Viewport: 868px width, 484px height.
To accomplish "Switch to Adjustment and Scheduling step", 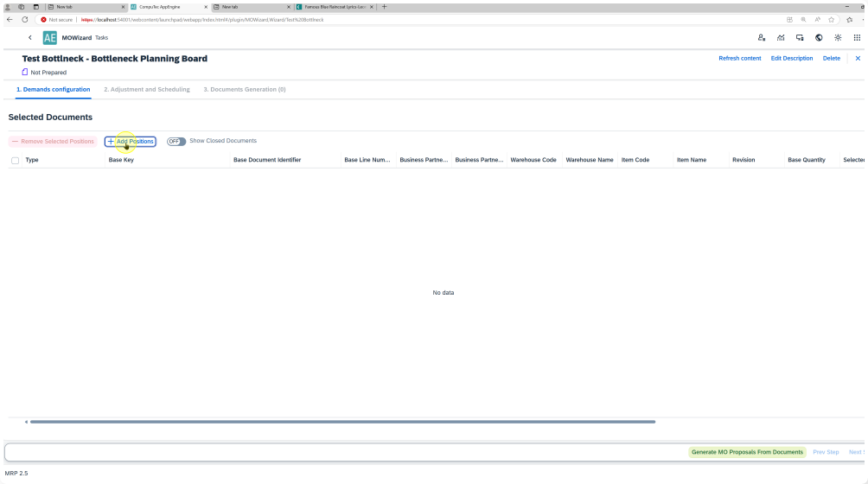I will tap(146, 90).
